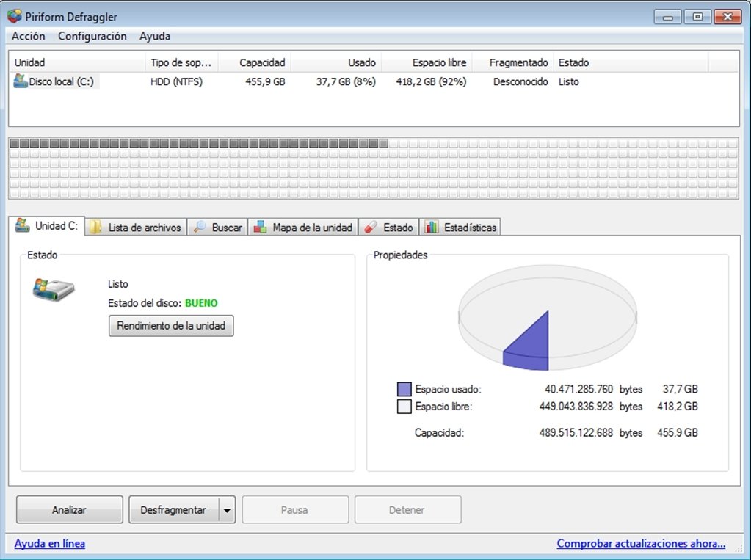
Task: Click the Detener button
Action: click(x=407, y=509)
